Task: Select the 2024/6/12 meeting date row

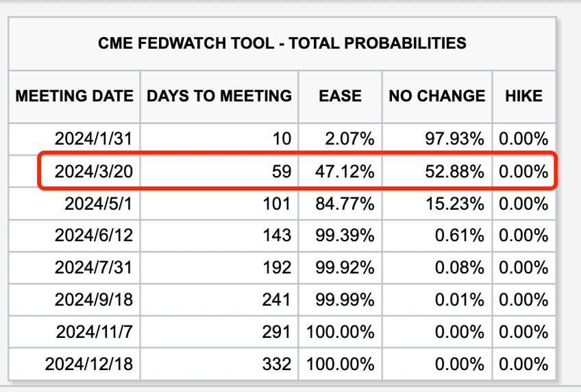Action: [95, 236]
